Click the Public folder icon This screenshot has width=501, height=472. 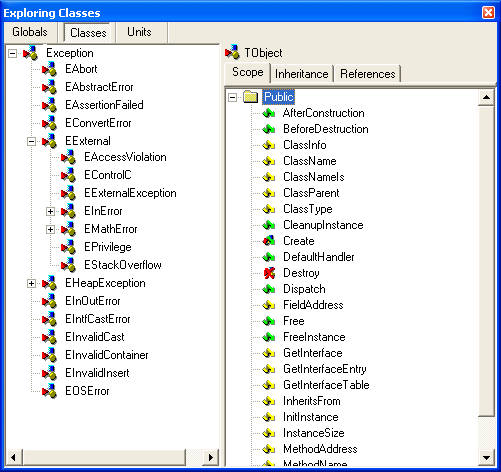click(x=251, y=97)
